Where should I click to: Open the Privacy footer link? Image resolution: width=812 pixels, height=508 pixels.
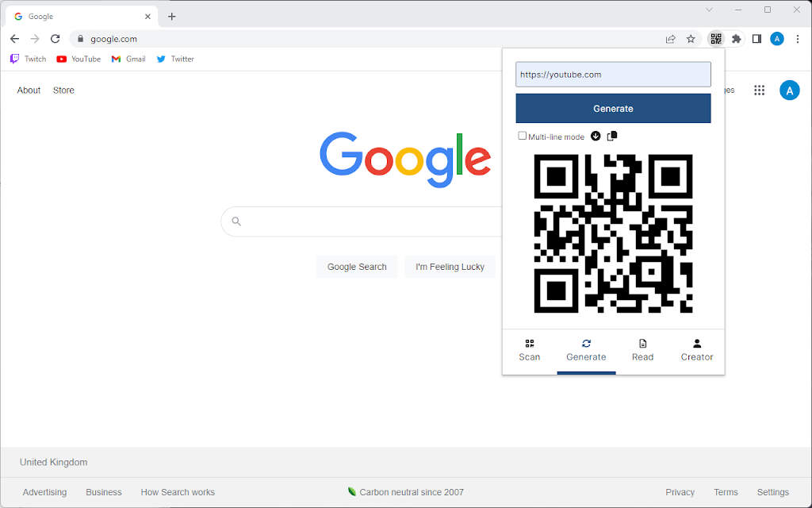pos(680,492)
